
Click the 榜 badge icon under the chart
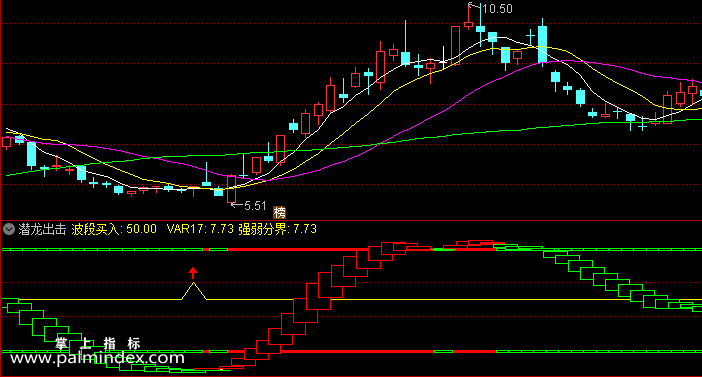pyautogui.click(x=279, y=212)
